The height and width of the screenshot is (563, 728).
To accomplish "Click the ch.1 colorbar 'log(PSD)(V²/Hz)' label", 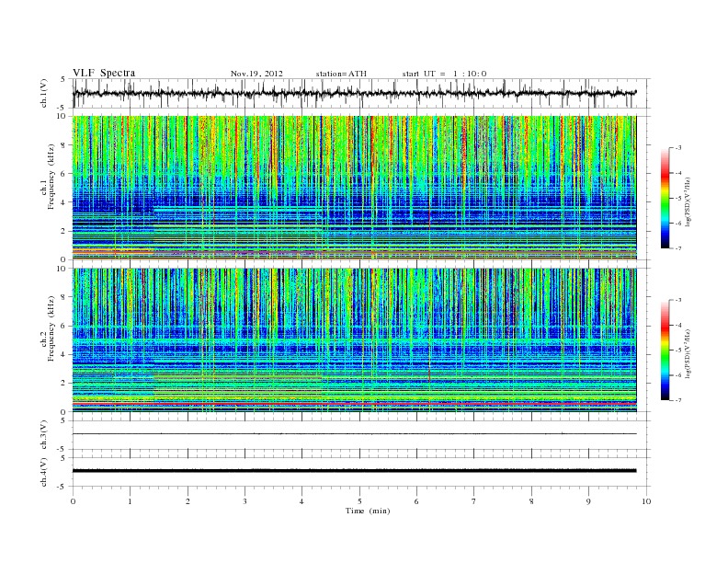I will (688, 201).
